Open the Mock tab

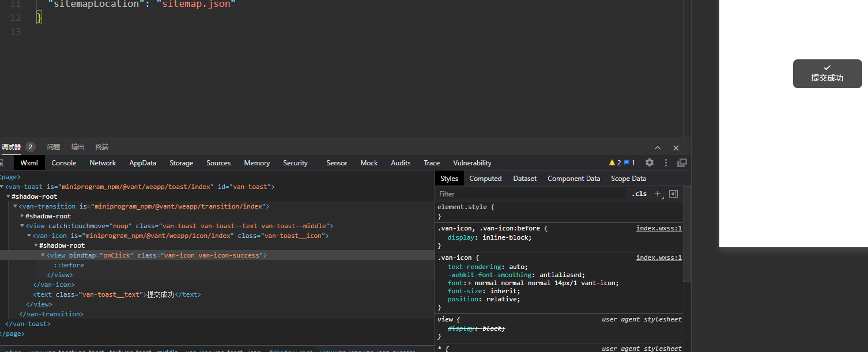(369, 163)
